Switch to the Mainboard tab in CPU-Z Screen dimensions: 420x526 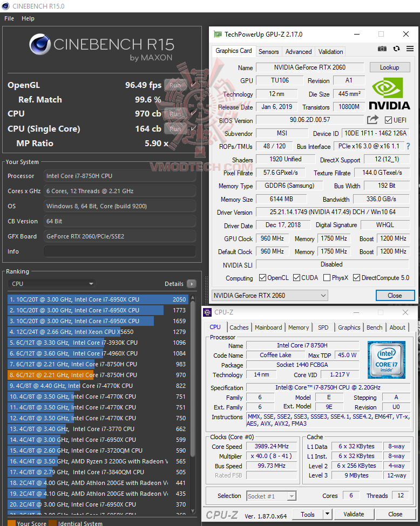point(268,327)
